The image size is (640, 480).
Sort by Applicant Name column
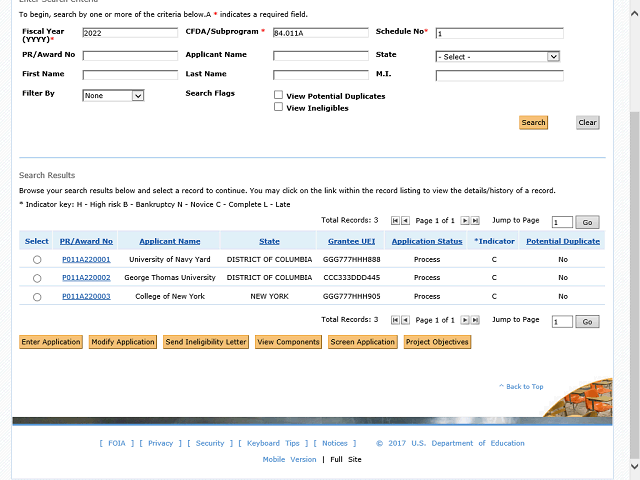(170, 241)
